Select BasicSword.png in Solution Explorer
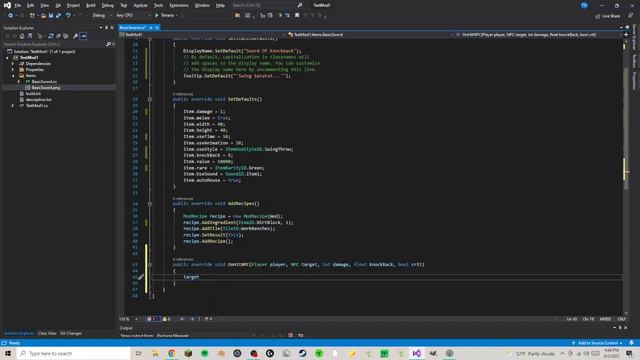The image size is (640, 360). [46, 88]
